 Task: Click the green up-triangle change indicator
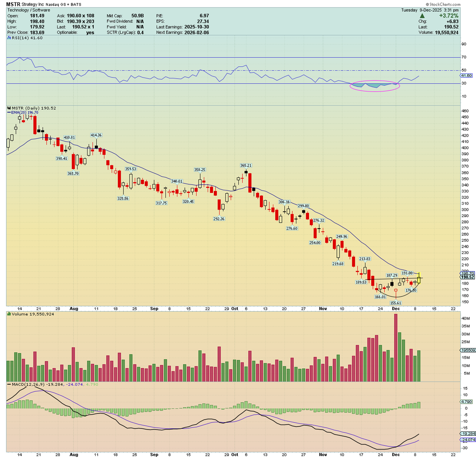[x=422, y=16]
